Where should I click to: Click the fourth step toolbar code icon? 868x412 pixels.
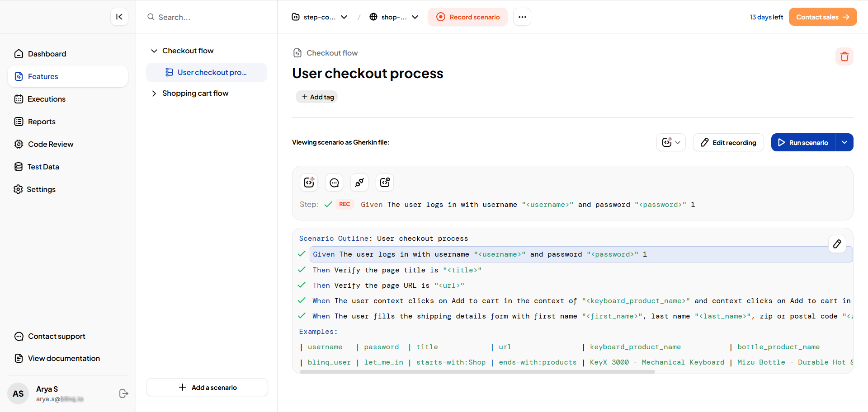pyautogui.click(x=385, y=183)
